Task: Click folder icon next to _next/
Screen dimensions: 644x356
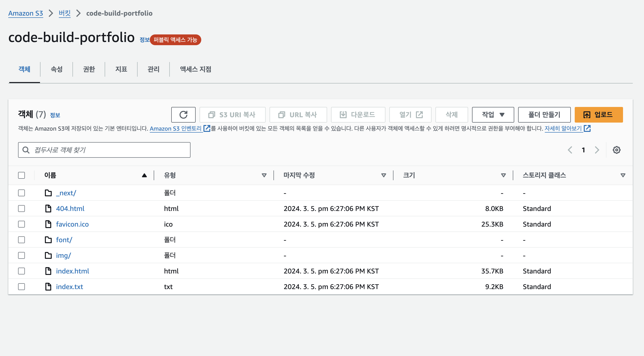Action: tap(48, 193)
